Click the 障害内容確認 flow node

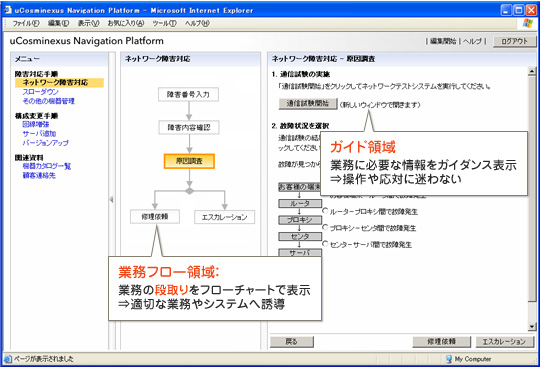coord(189,127)
